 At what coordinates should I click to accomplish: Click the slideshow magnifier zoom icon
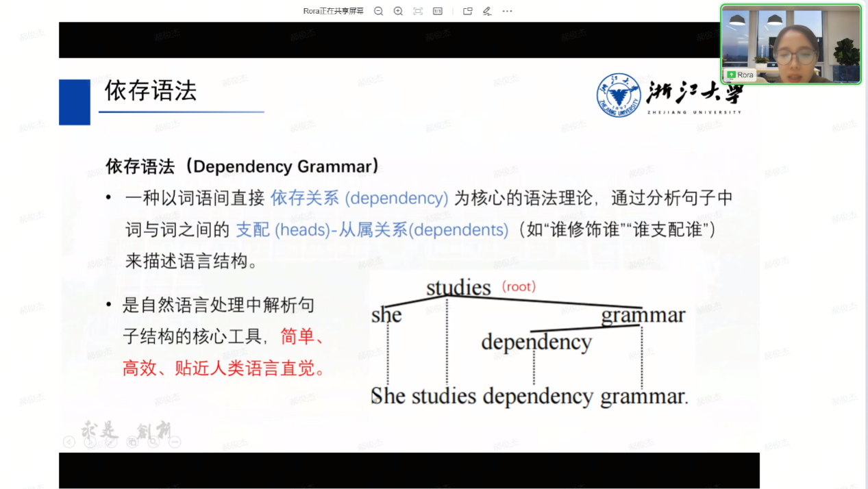click(x=153, y=442)
